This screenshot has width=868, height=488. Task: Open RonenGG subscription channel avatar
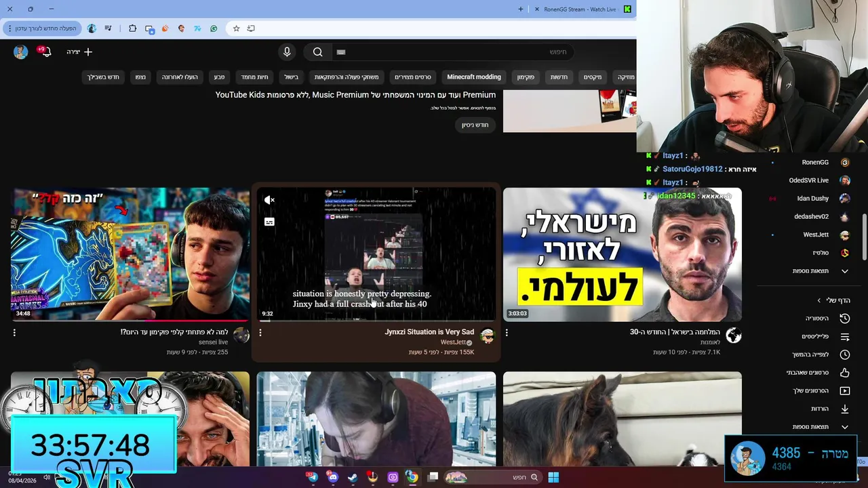tap(845, 162)
